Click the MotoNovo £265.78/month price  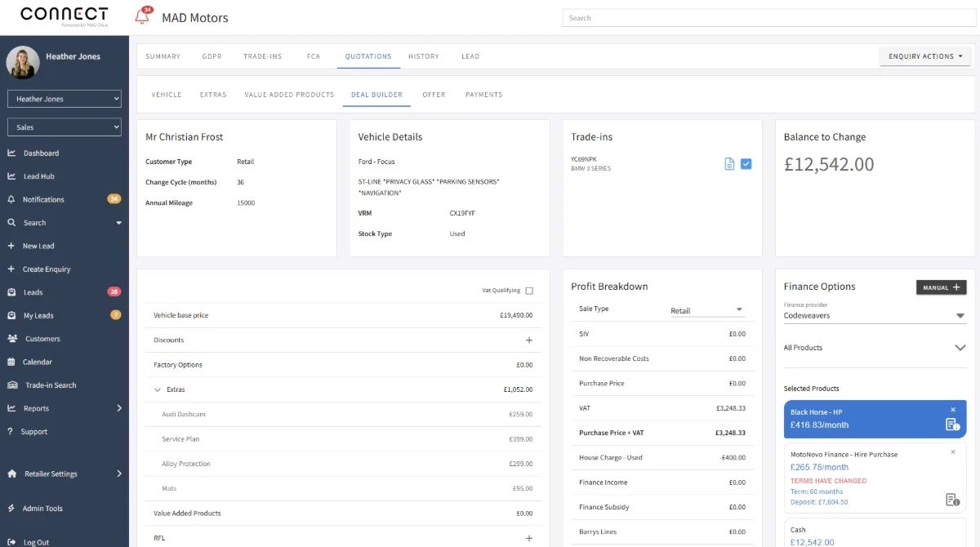819,467
